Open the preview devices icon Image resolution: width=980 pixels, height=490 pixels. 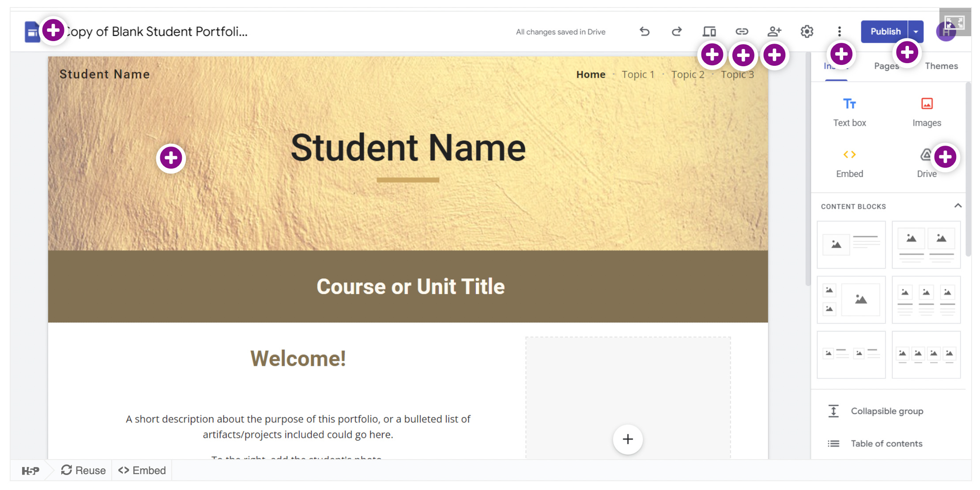click(709, 31)
